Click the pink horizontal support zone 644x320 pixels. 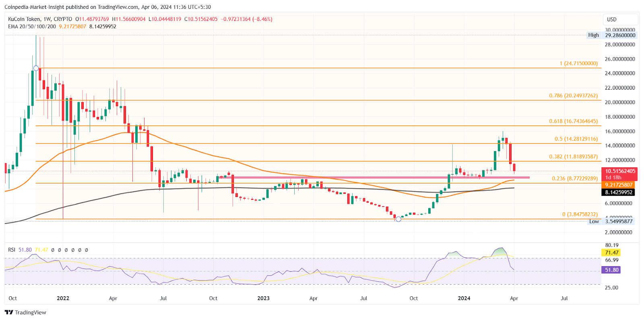point(374,177)
